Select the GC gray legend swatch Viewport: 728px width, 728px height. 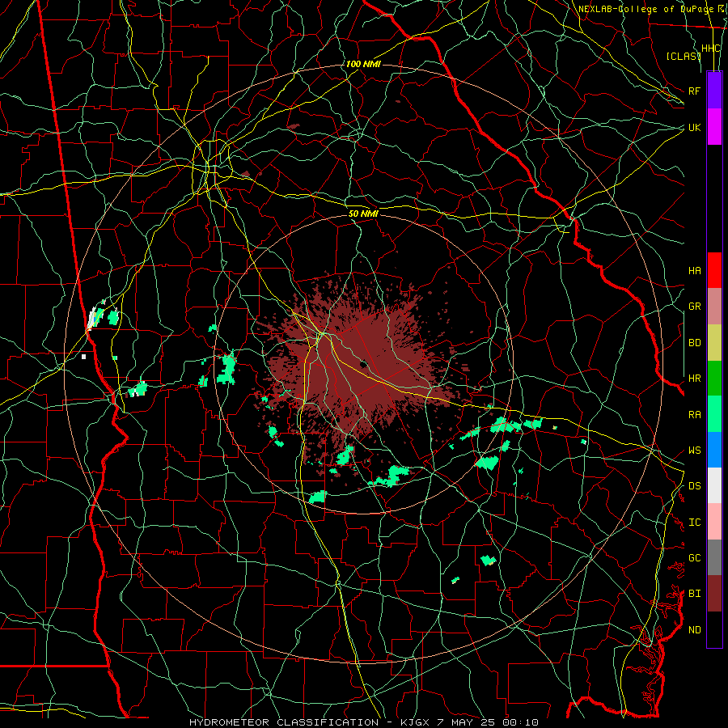tap(714, 557)
